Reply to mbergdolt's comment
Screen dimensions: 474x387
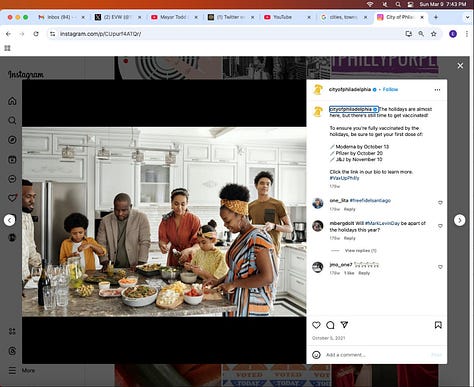(x=350, y=238)
